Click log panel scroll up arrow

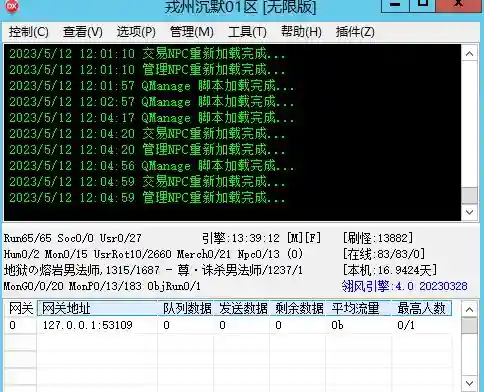coord(469,54)
